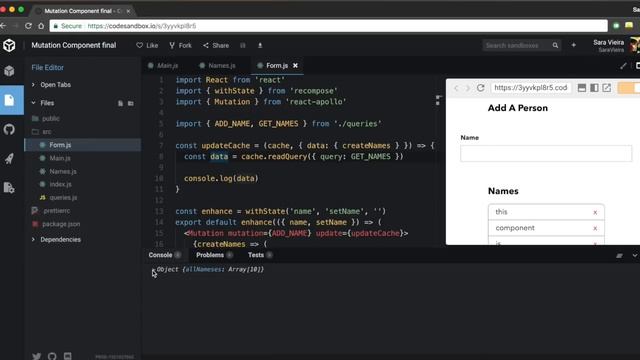Select the Form.js editor tab
Viewport: 640px width, 360px height.
[277, 65]
